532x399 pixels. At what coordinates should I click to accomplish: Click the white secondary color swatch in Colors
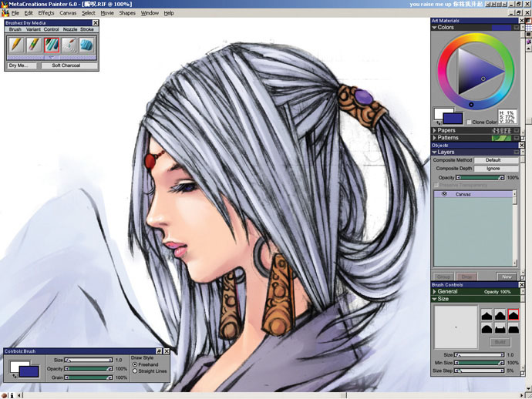pyautogui.click(x=440, y=112)
